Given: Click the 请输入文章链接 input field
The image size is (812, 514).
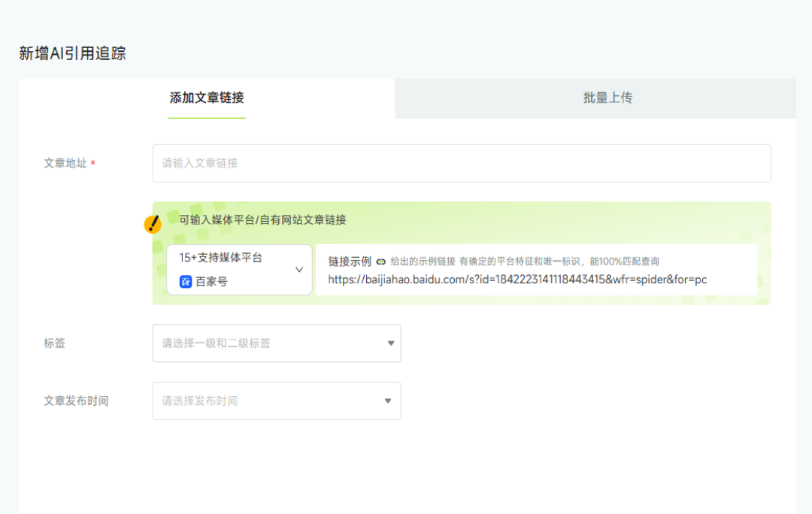Looking at the screenshot, I should point(461,163).
